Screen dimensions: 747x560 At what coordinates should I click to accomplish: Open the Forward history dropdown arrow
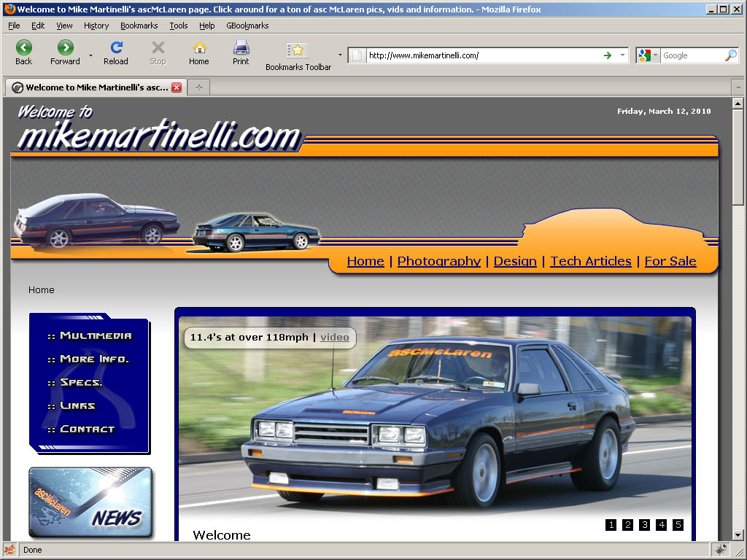click(x=90, y=55)
